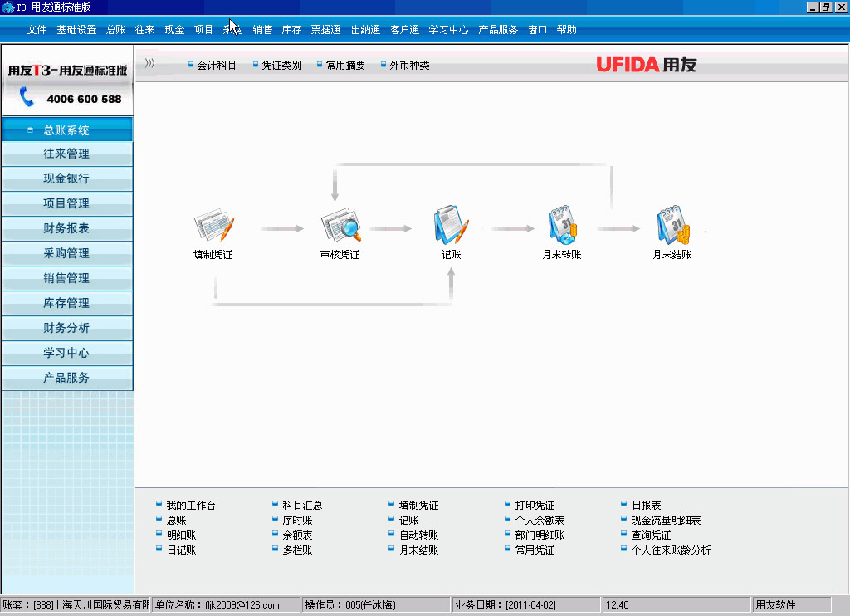
Task: Click the UFIDA 用友 logo
Action: click(x=646, y=65)
